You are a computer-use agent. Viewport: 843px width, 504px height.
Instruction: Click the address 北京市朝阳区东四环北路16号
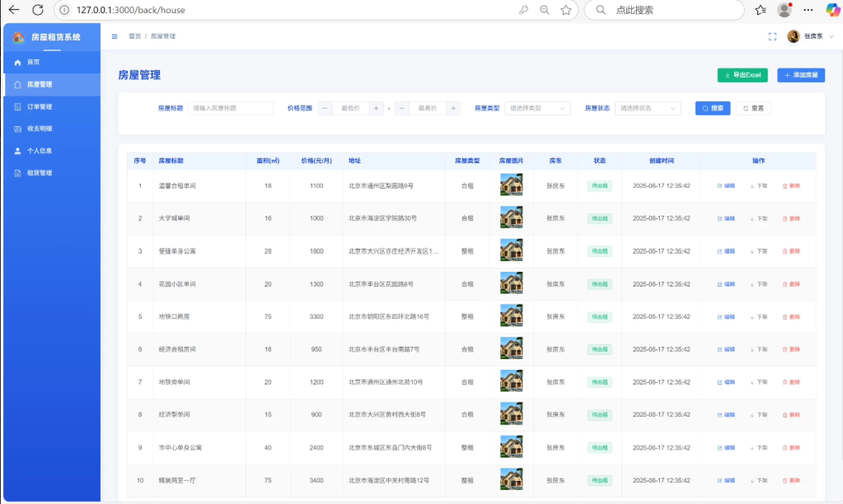[389, 317]
